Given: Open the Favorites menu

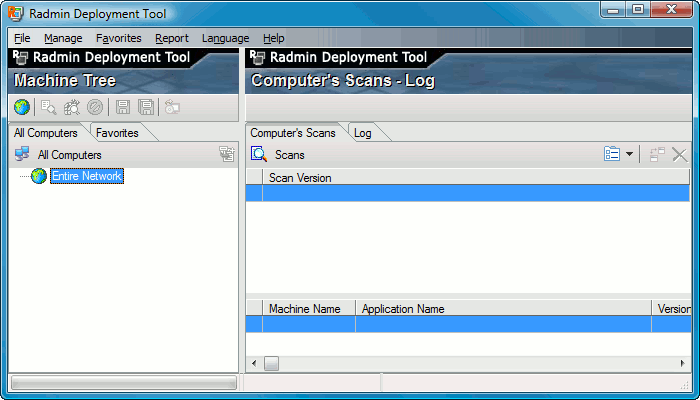Looking at the screenshot, I should pyautogui.click(x=119, y=38).
